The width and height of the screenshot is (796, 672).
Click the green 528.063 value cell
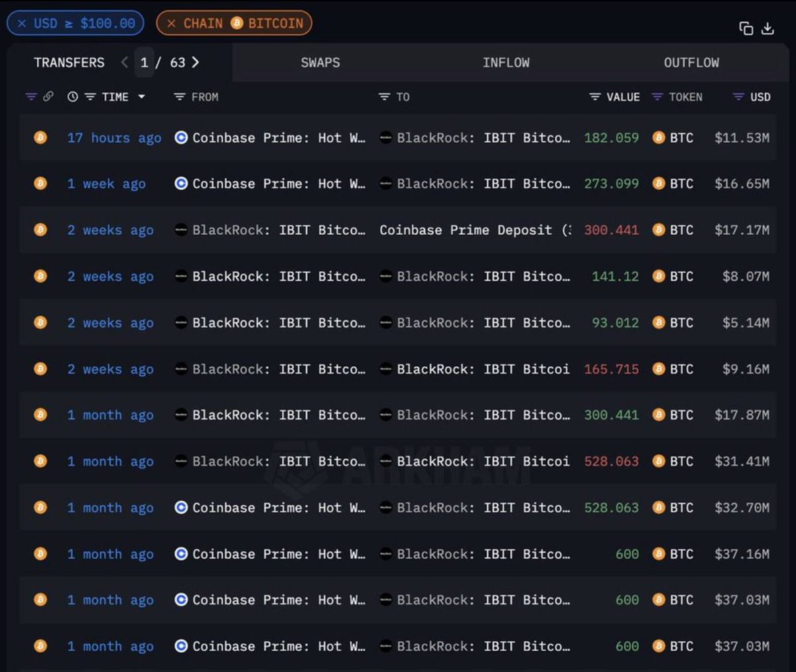click(611, 507)
